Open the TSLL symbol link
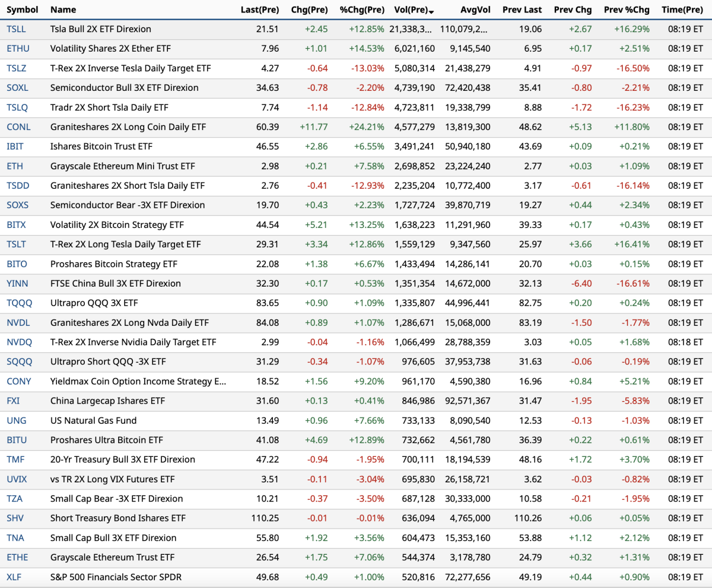Image resolution: width=712 pixels, height=588 pixels. [16, 29]
